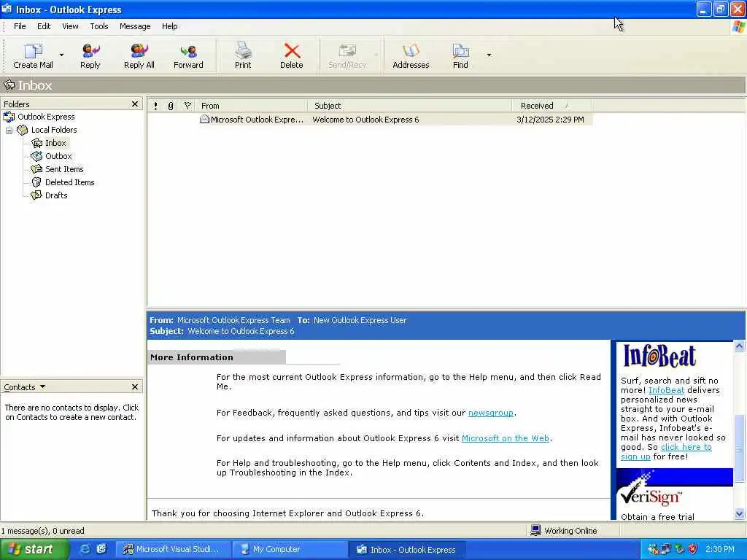Select Outlook Express root in folder tree
Viewport: 747px width, 560px height.
[46, 117]
